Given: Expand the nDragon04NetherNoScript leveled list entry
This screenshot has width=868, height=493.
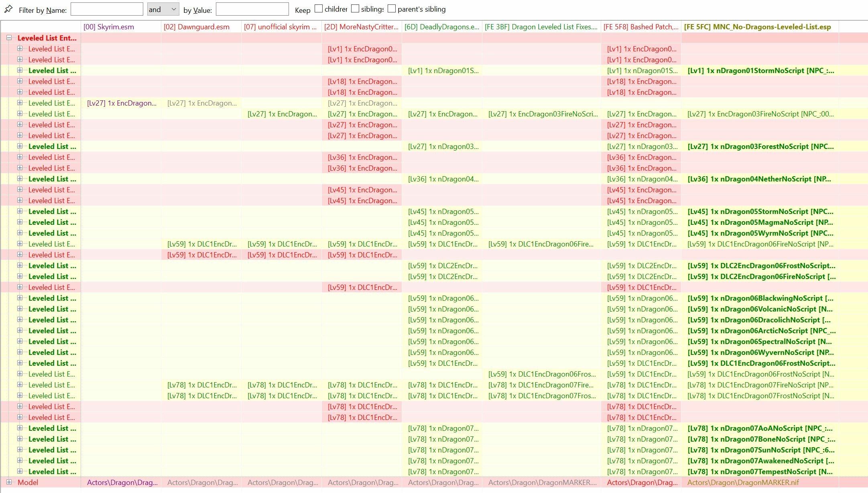Looking at the screenshot, I should pos(20,179).
